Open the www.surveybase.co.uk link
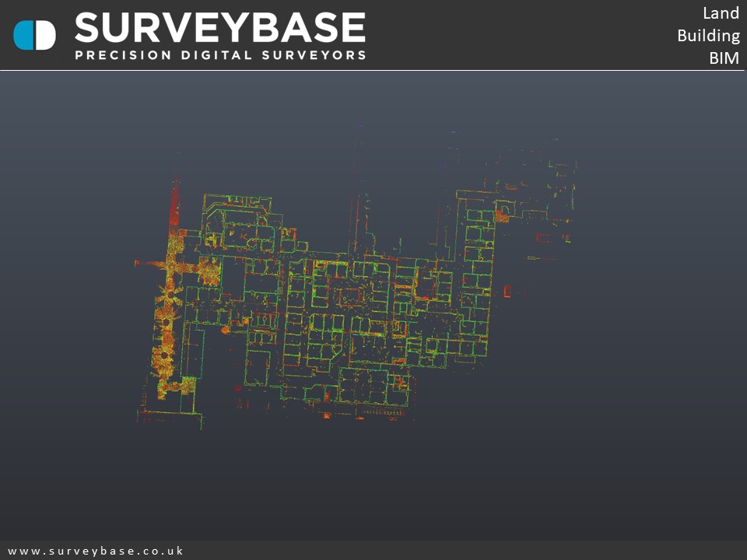Image resolution: width=747 pixels, height=560 pixels. pos(96,551)
